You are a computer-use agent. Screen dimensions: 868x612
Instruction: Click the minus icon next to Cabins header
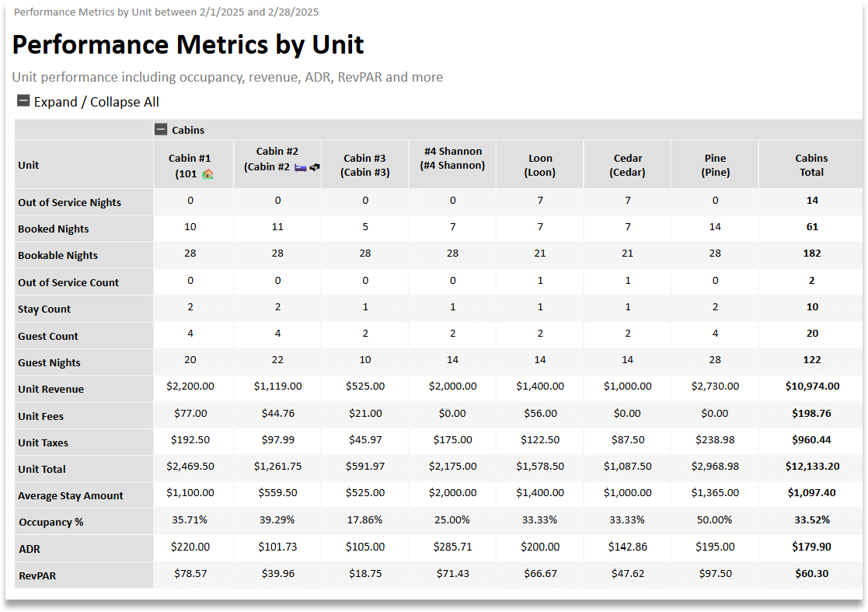click(161, 129)
